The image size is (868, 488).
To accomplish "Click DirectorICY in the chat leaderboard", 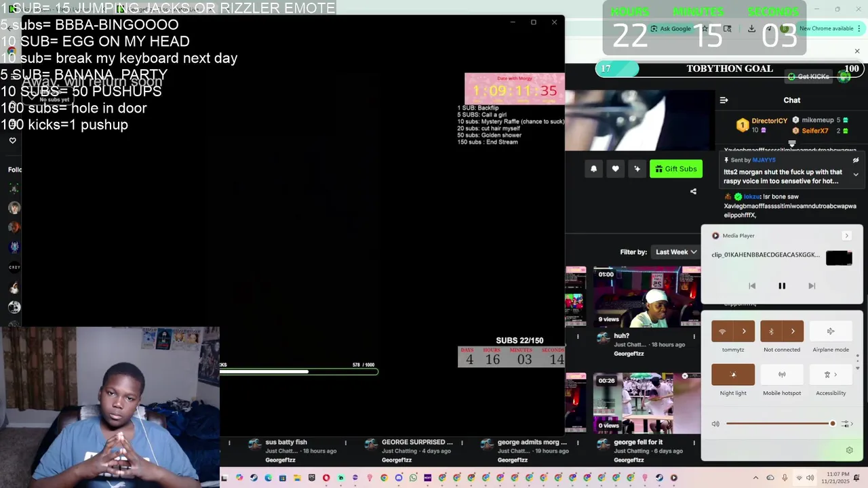I will tap(769, 121).
